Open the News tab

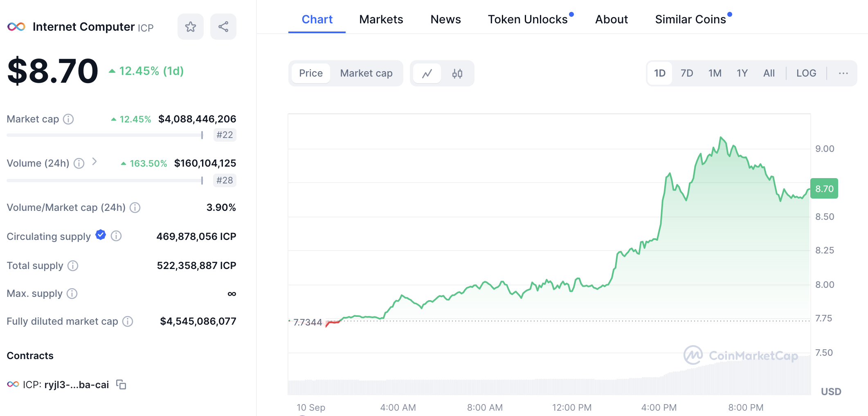[445, 20]
